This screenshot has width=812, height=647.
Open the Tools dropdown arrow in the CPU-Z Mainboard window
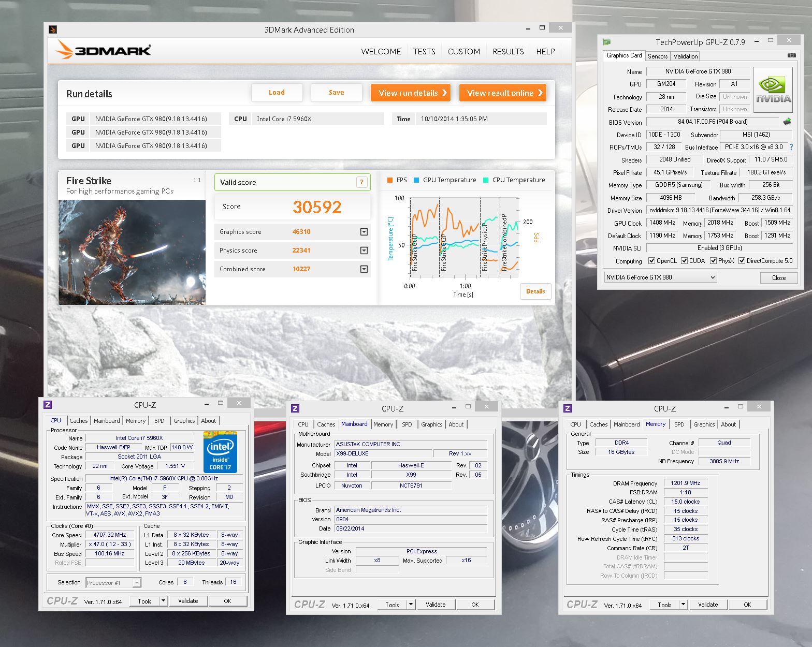411,605
